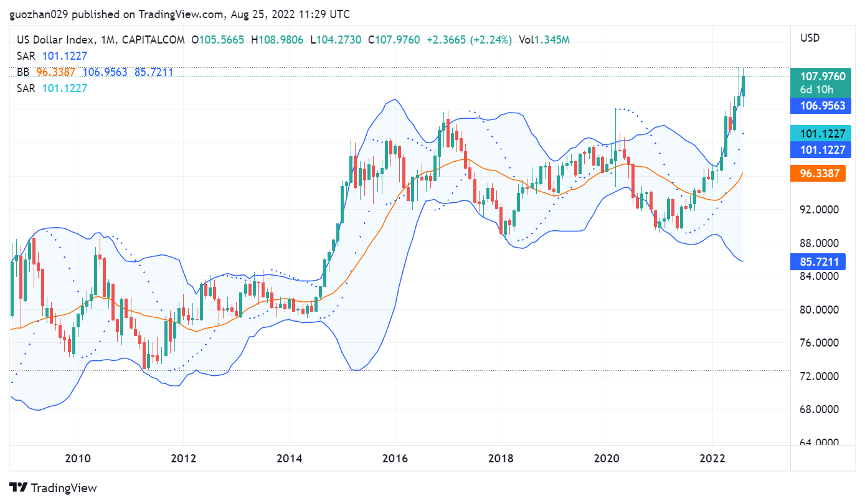
Task: Click the TradingView logo icon at bottom left
Action: 18,488
